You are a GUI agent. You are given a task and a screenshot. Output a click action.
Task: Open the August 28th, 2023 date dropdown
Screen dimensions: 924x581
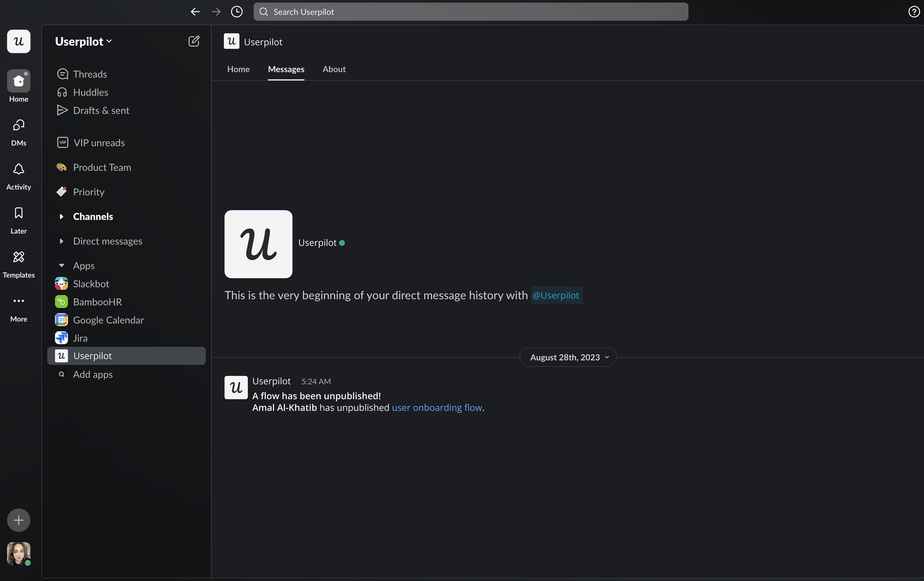click(568, 357)
